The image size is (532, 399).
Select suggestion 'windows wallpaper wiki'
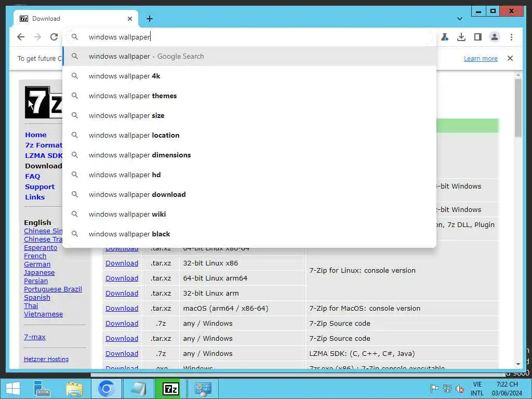(249, 214)
